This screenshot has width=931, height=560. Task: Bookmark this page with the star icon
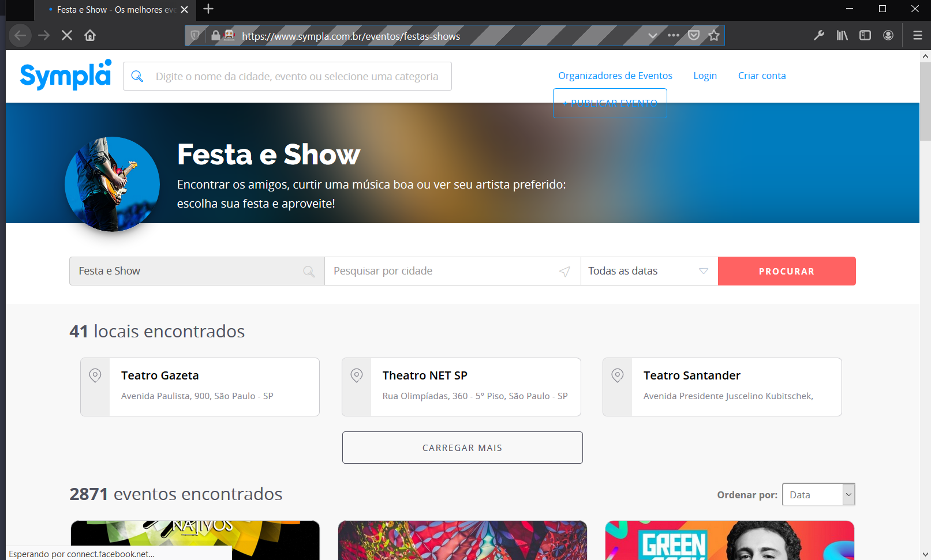click(x=714, y=36)
